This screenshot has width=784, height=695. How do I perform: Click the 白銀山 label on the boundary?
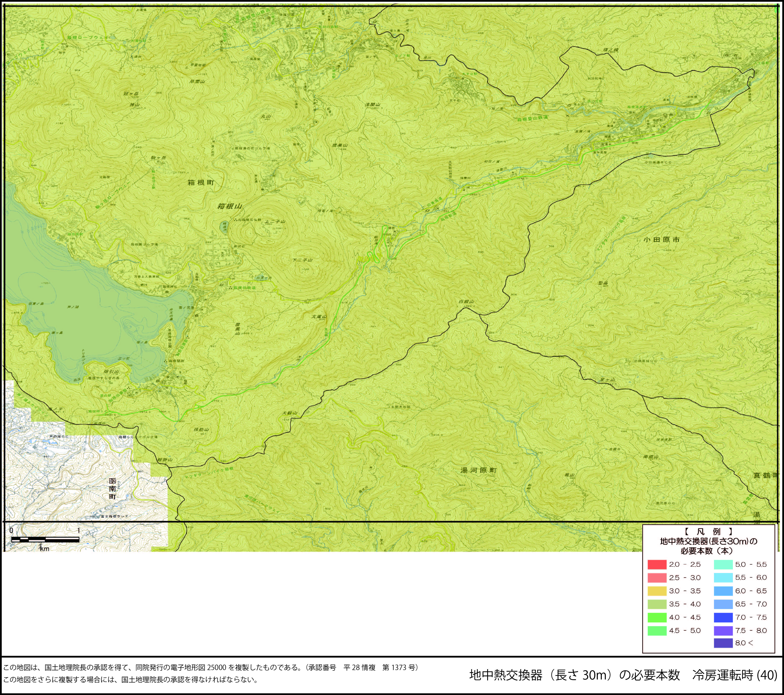(x=466, y=302)
